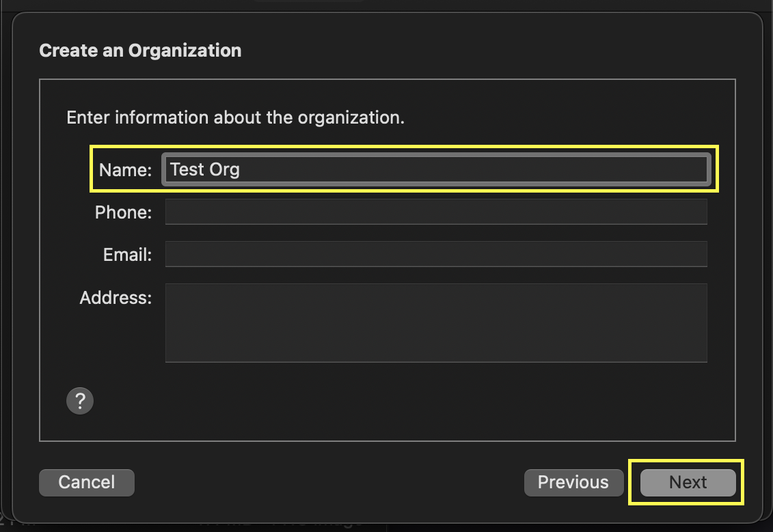Advance the wizard by clicking Next
The width and height of the screenshot is (773, 532).
tap(687, 482)
